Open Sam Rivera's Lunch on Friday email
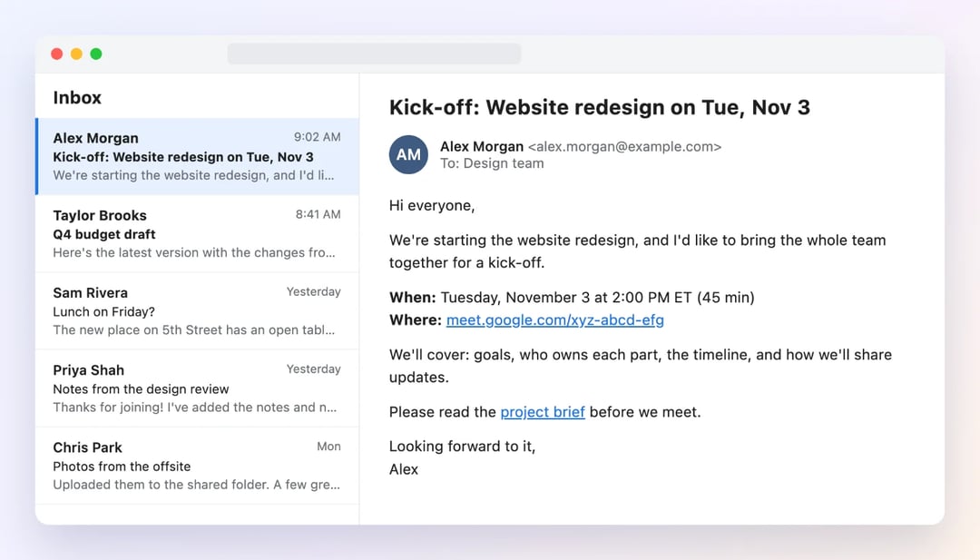Screen dimensions: 980x560 click(x=198, y=311)
